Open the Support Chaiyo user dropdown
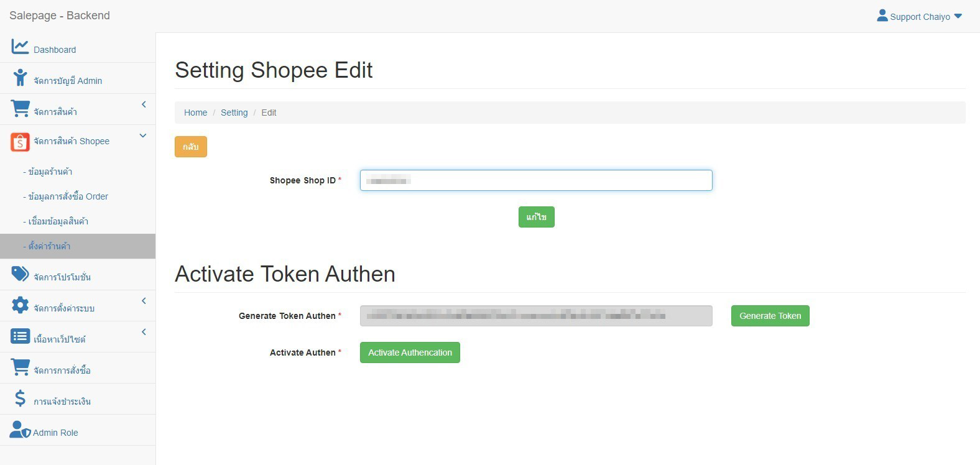 click(919, 17)
